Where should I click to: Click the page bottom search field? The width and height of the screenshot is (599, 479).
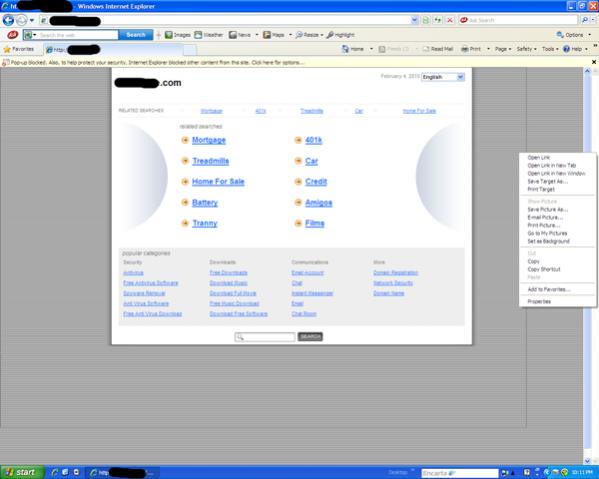pyautogui.click(x=265, y=337)
